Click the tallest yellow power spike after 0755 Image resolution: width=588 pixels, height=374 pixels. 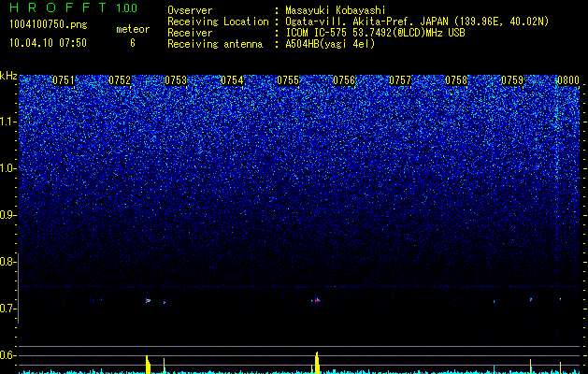coord(317,363)
